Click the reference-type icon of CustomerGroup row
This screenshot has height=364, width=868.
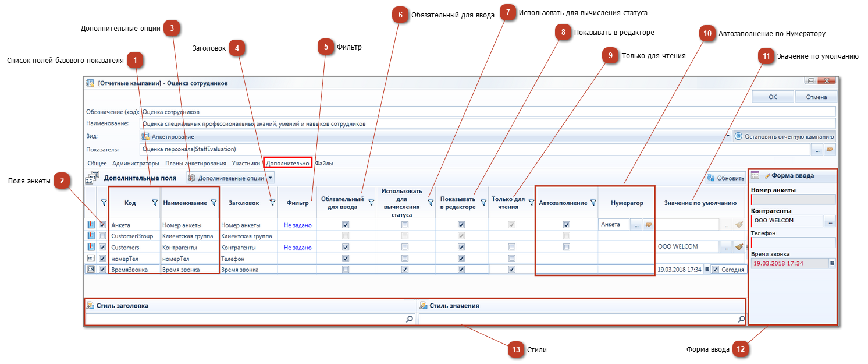[91, 236]
